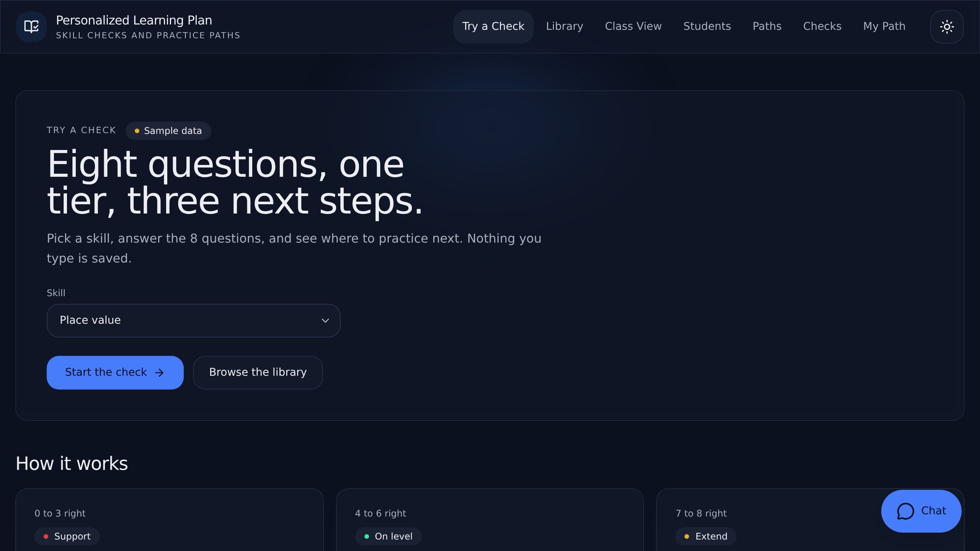The image size is (980, 551).
Task: Click the Sample data badge
Action: 168,131
